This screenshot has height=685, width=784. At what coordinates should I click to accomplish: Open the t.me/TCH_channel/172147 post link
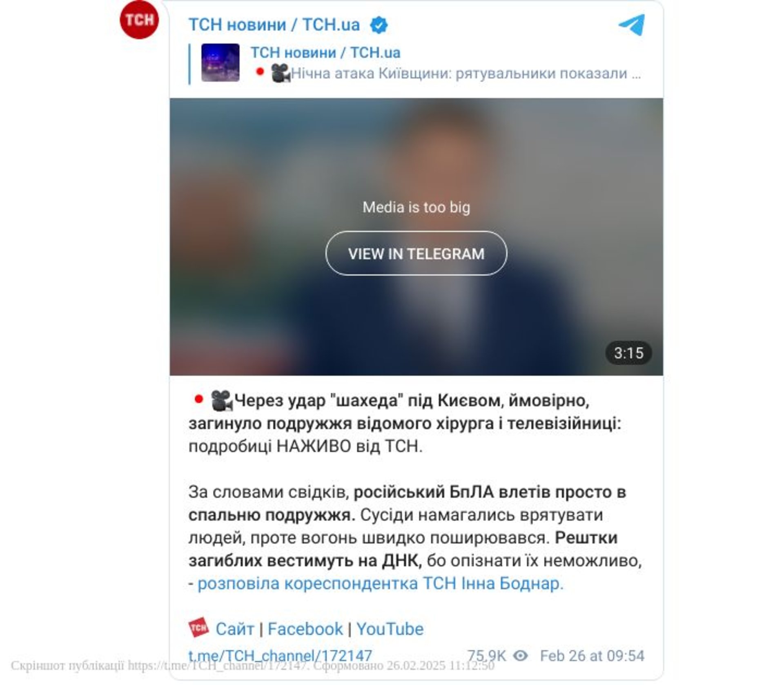coord(280,656)
